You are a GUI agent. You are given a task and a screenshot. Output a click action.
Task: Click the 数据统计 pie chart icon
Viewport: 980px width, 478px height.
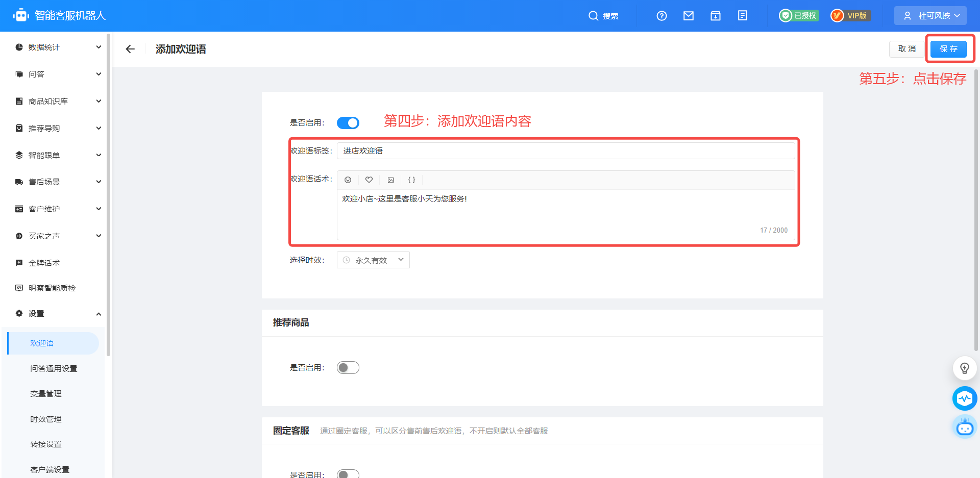point(19,47)
